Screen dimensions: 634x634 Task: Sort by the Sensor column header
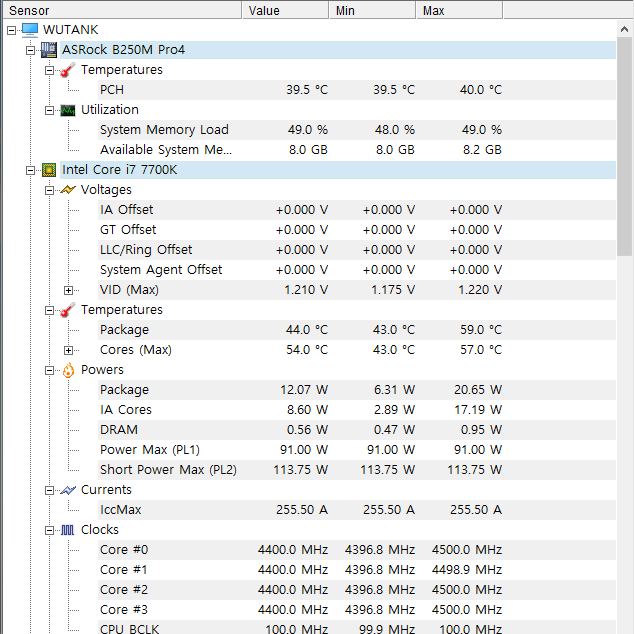click(x=122, y=10)
